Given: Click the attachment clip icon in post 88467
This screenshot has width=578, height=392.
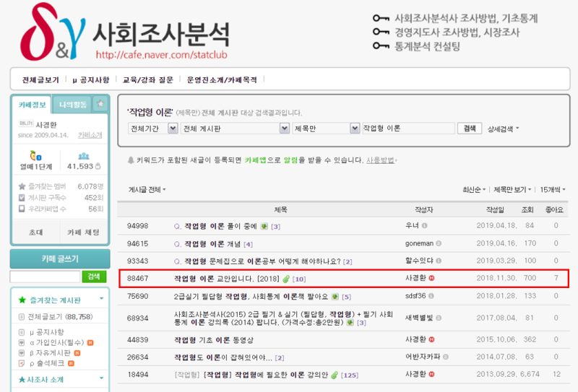Looking at the screenshot, I should 286,279.
